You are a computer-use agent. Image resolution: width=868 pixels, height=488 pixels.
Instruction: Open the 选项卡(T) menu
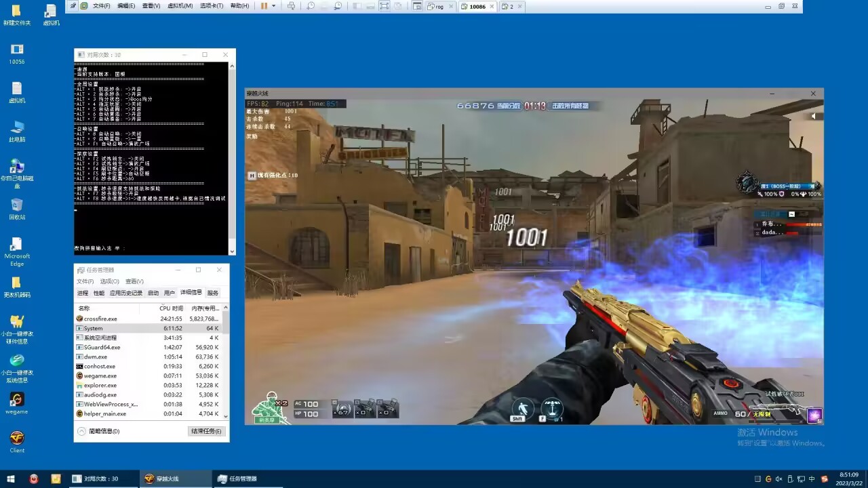(212, 6)
